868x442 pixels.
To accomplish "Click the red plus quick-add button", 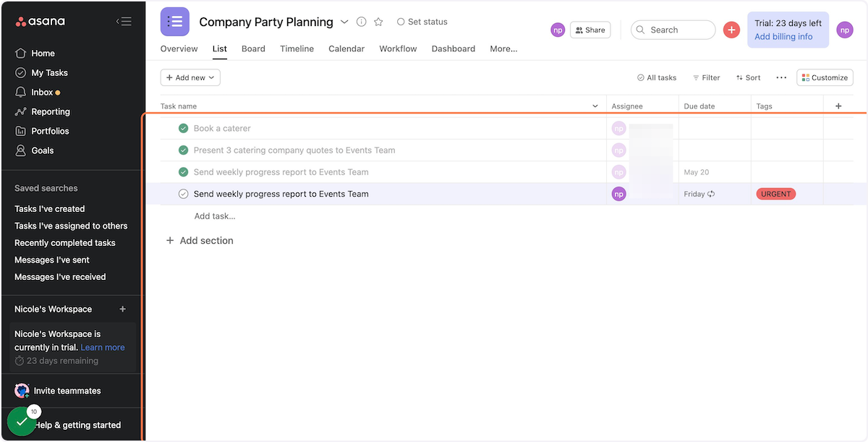I will 731,30.
